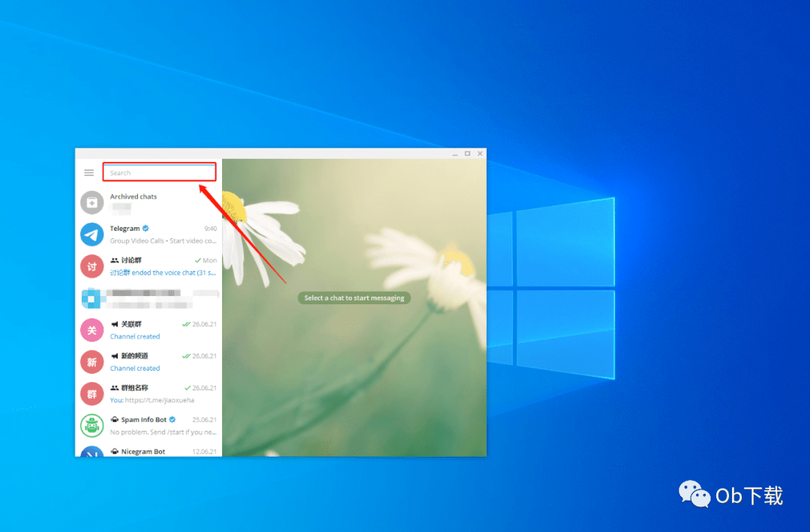Click Channel created under 新的频道
The width and height of the screenshot is (810, 532).
click(135, 369)
